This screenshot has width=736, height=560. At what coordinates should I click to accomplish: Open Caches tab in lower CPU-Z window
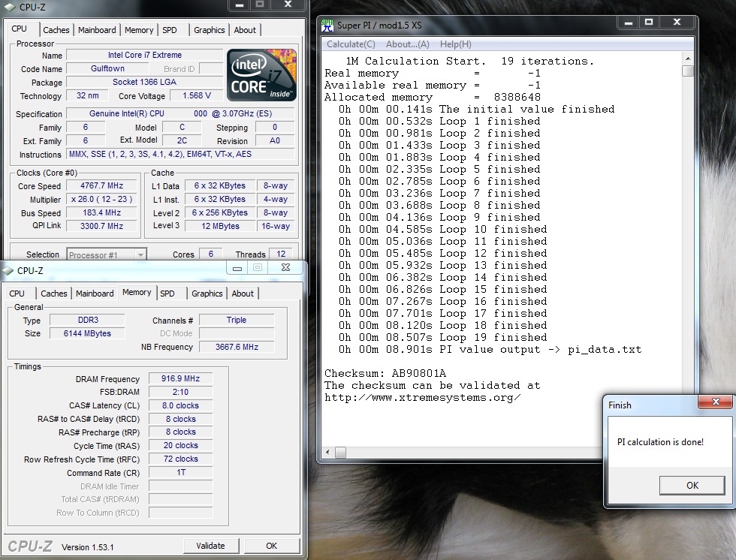(x=54, y=294)
